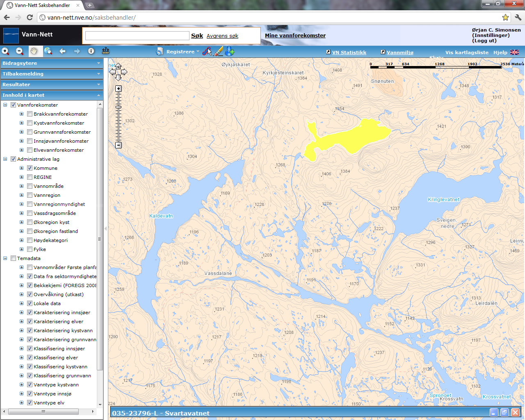525x420 pixels.
Task: Collapse the Vannforekomster tree group
Action: tap(5, 105)
